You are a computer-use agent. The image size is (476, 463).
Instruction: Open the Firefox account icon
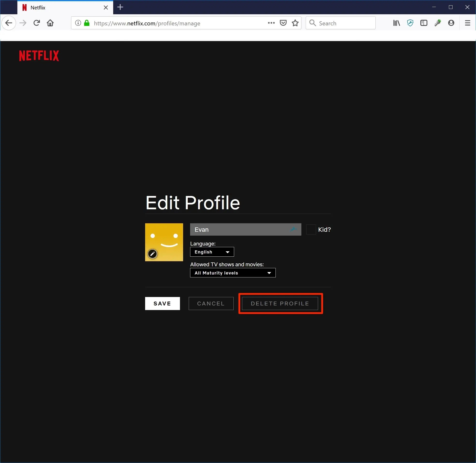pyautogui.click(x=451, y=23)
